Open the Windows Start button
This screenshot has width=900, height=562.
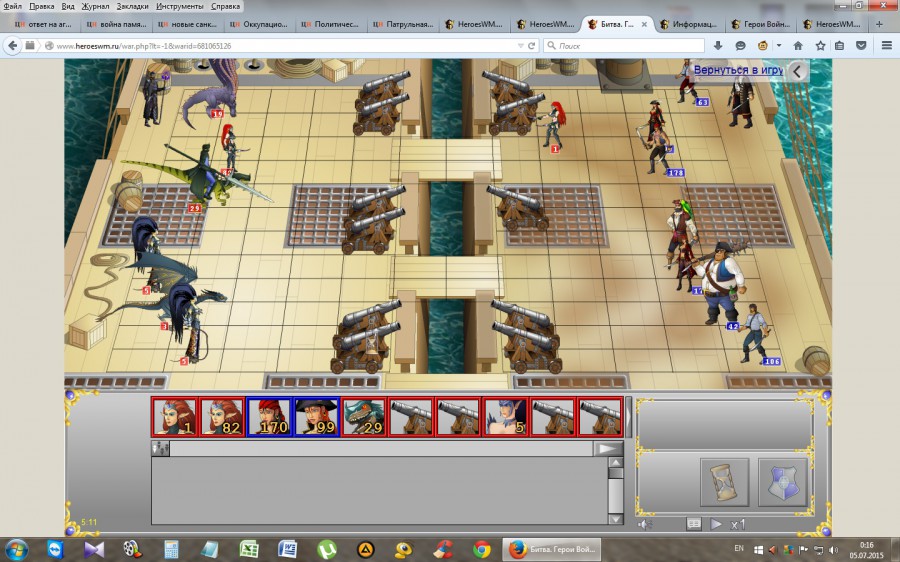[x=16, y=549]
